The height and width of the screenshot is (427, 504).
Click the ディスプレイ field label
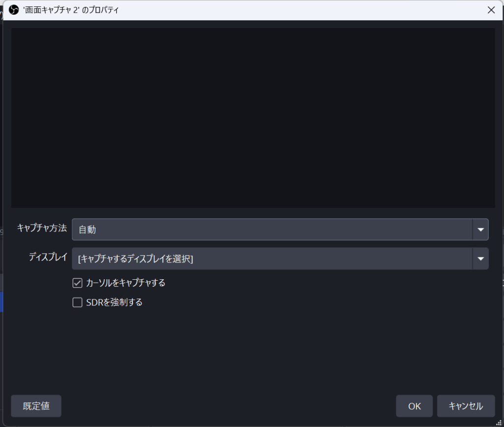tap(48, 257)
